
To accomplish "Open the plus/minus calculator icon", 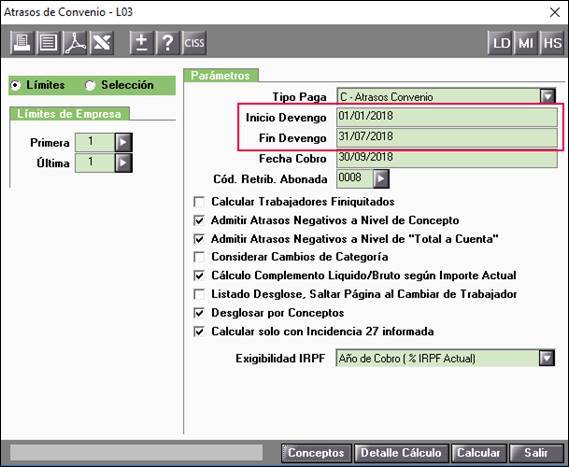I will pos(142,42).
